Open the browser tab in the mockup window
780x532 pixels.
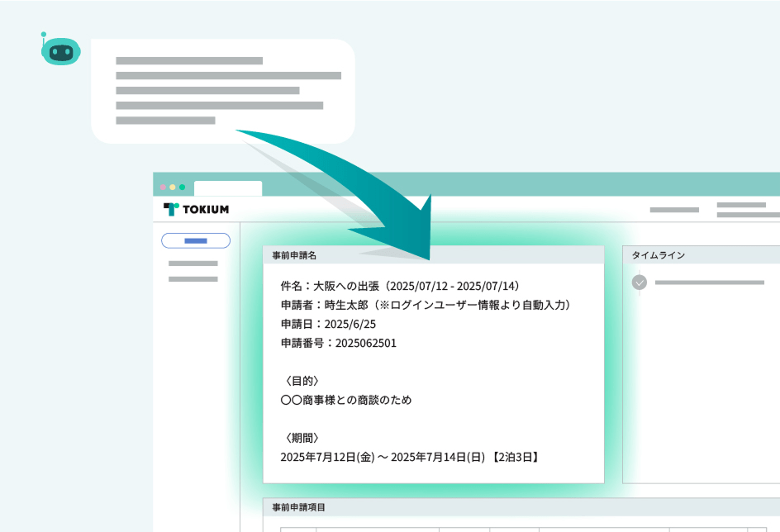(228, 188)
